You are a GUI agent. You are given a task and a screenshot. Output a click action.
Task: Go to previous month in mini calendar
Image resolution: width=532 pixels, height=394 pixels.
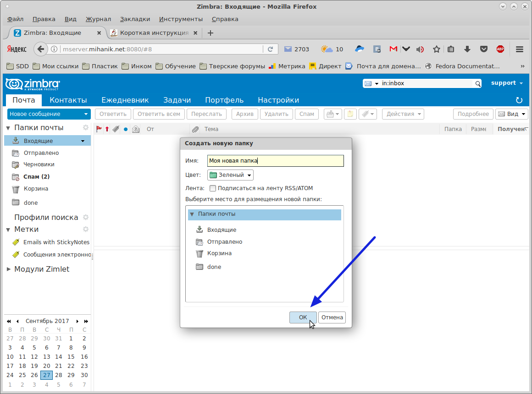[x=17, y=321]
